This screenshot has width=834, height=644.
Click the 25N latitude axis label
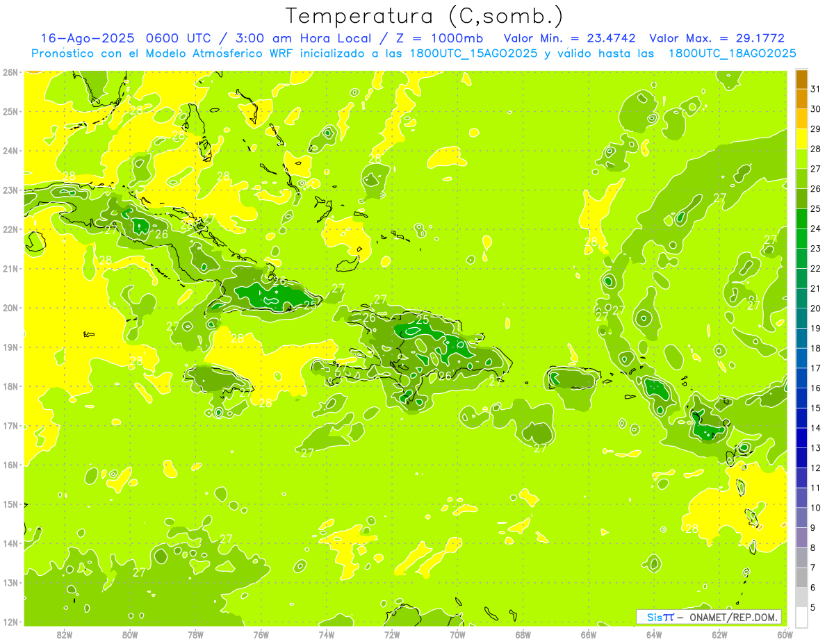pos(10,111)
